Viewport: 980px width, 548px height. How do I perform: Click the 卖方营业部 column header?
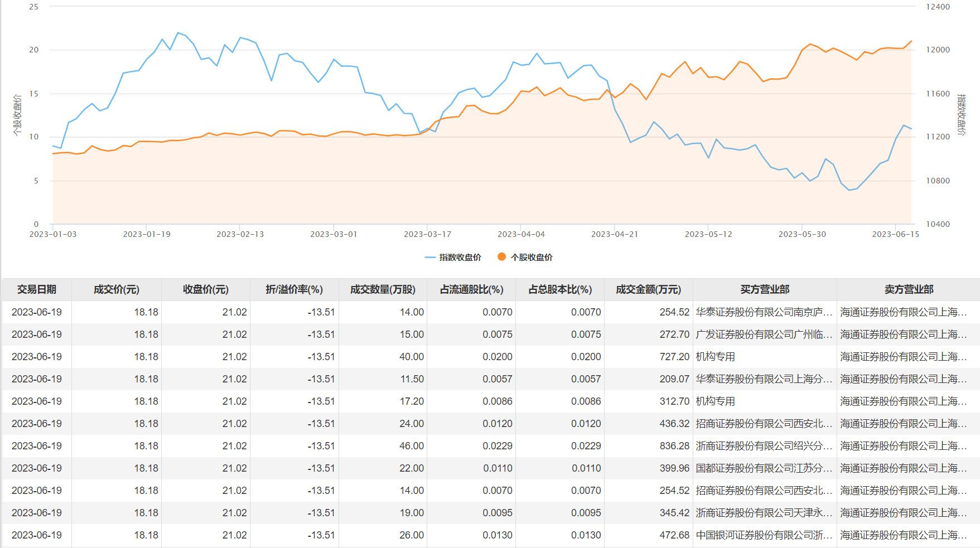coord(909,289)
